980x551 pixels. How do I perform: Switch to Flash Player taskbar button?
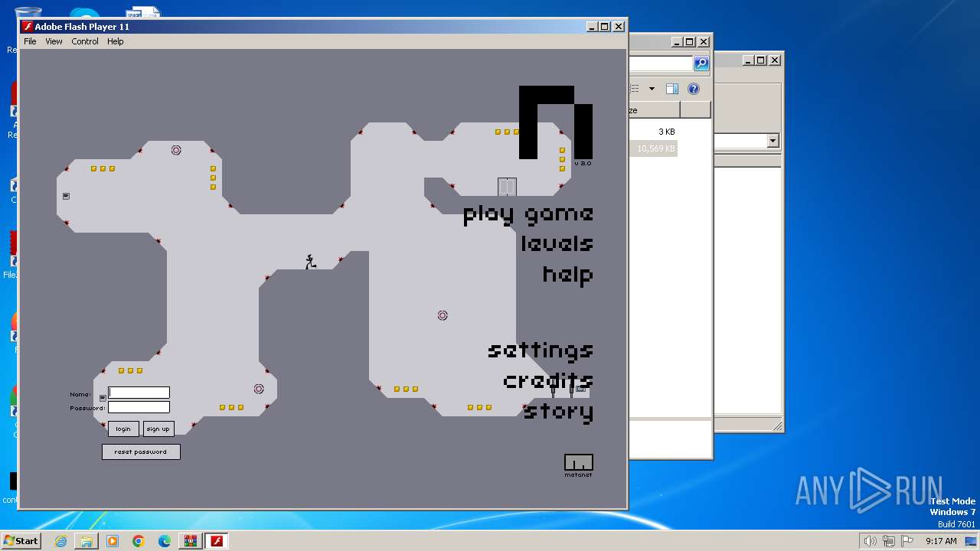(x=217, y=541)
